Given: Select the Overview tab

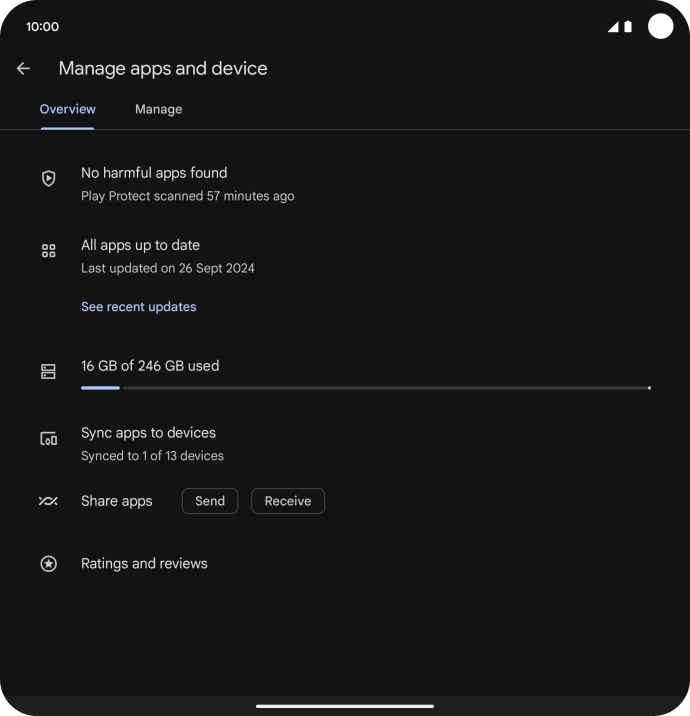Looking at the screenshot, I should pyautogui.click(x=68, y=109).
